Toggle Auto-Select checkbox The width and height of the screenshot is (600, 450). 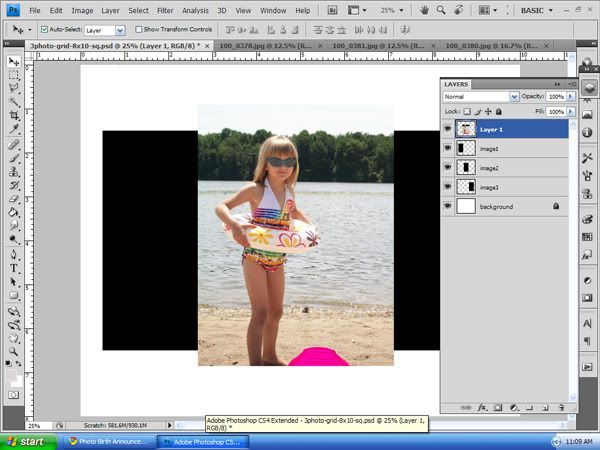44,29
